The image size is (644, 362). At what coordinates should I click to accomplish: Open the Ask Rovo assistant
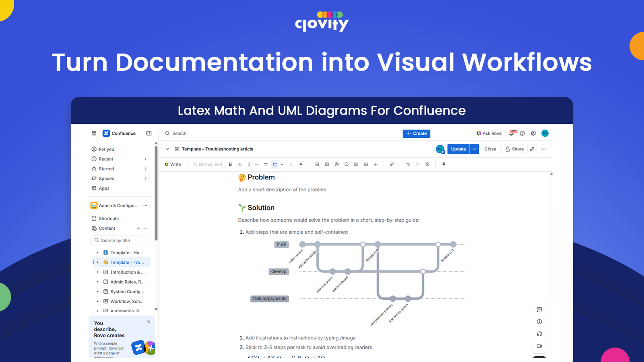click(x=489, y=133)
